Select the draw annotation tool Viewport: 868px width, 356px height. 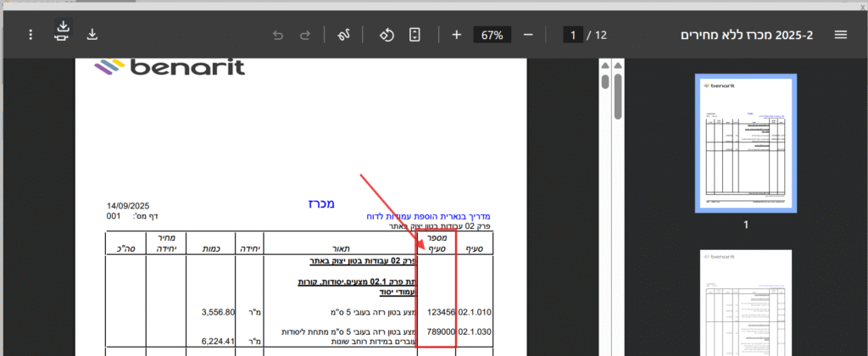pos(345,35)
